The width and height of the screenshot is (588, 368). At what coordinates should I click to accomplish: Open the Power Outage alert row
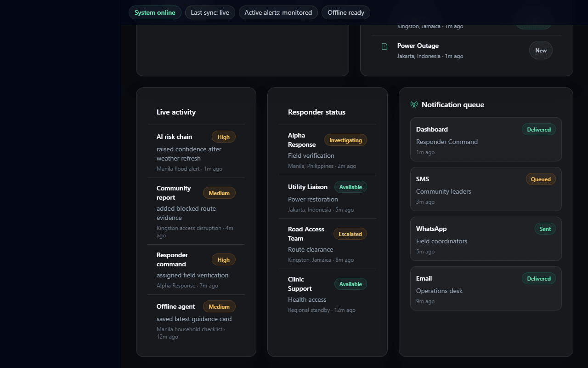(x=467, y=51)
